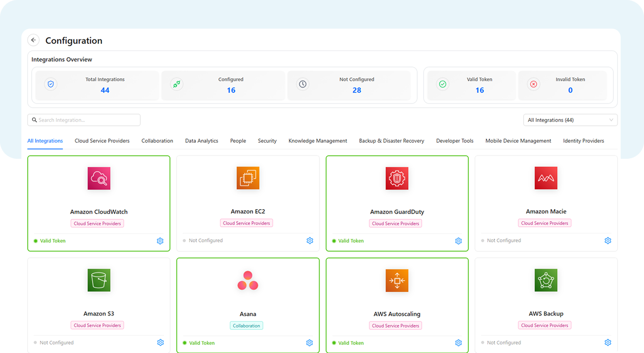This screenshot has width=644, height=353.
Task: Switch to the Collaboration tab
Action: click(x=157, y=141)
